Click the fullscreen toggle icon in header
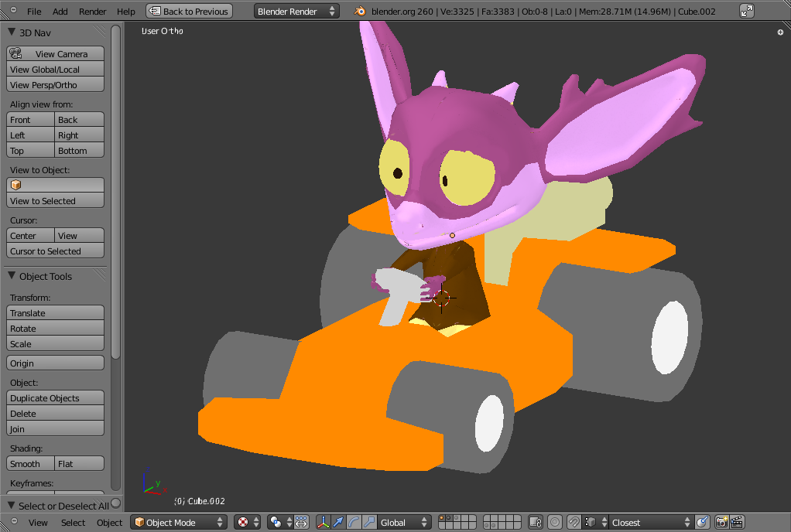 point(746,11)
